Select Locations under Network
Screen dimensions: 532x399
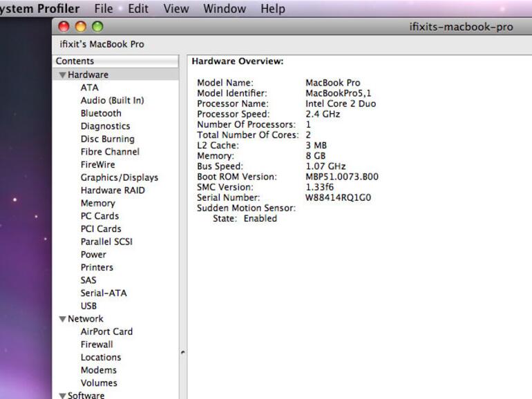(x=101, y=358)
